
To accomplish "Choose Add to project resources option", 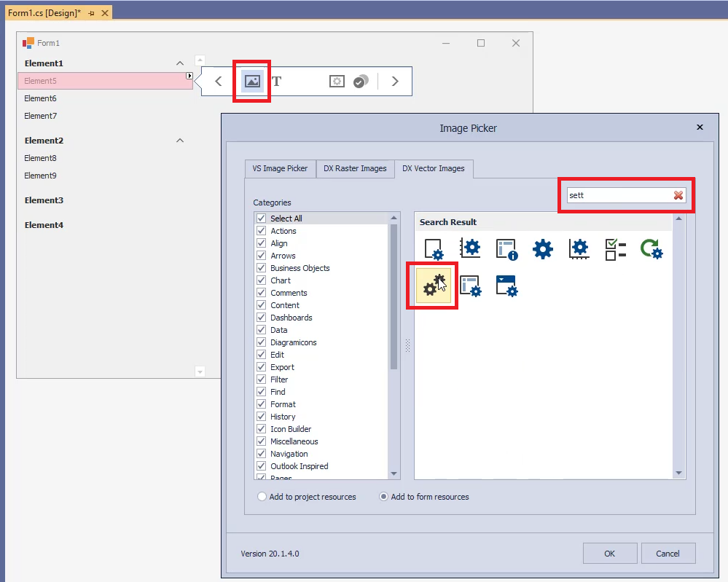I will (306, 497).
